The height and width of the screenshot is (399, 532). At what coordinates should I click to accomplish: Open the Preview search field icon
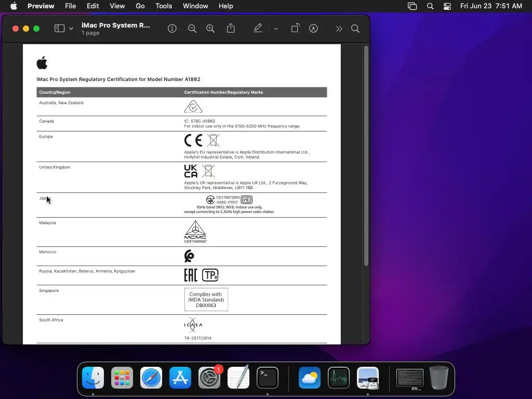point(355,29)
